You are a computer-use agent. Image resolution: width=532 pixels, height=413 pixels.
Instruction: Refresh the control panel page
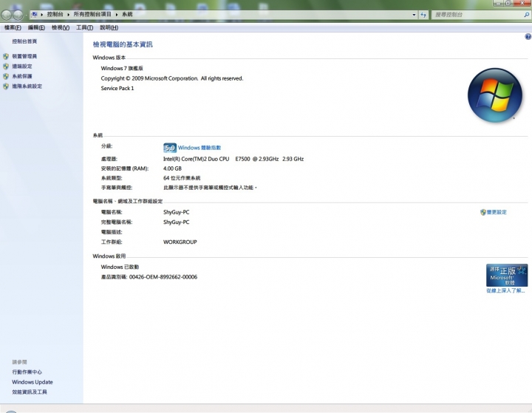[x=423, y=15]
